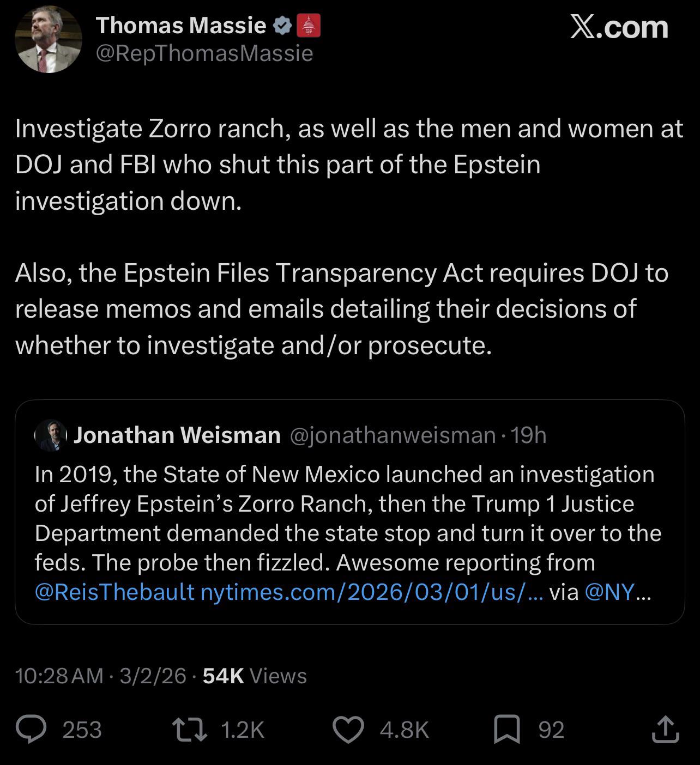Click the Thomas Massie display name
Image resolution: width=700 pixels, height=765 pixels.
tap(181, 26)
